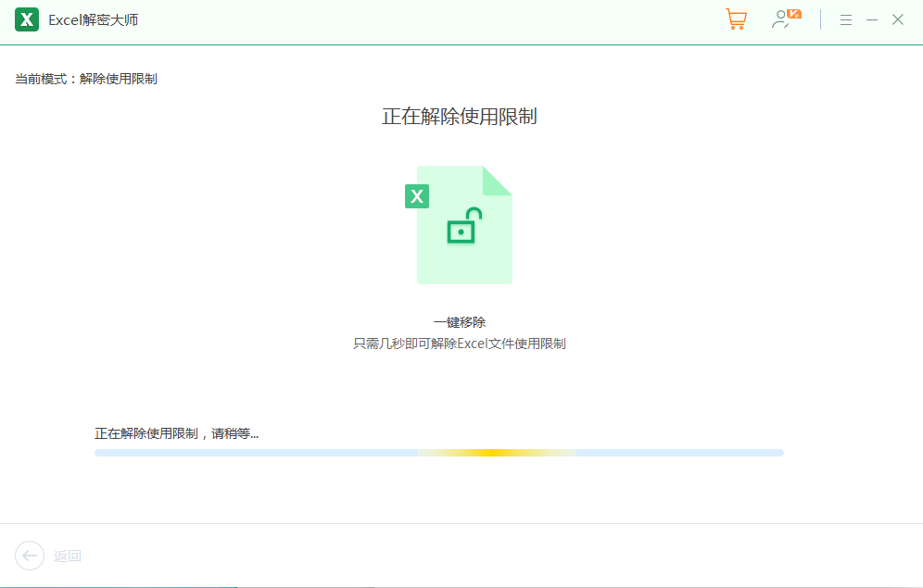
Task: Close the Excel解密大师 window
Action: [898, 20]
